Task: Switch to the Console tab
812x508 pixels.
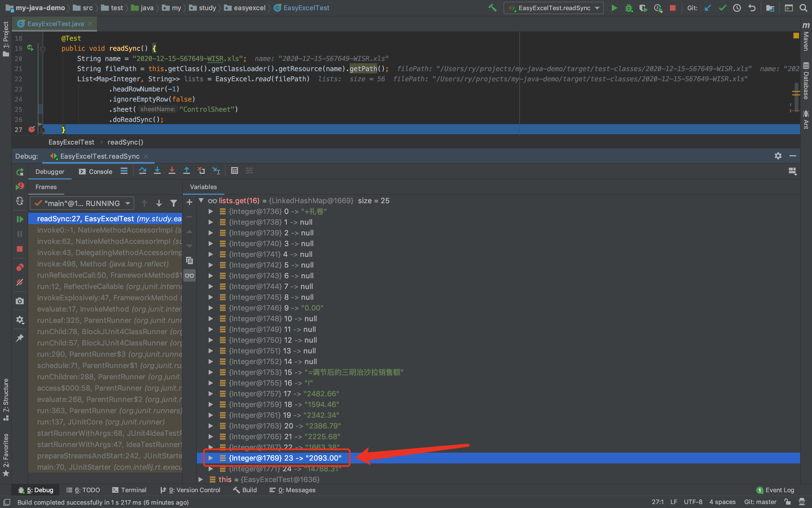Action: click(x=96, y=172)
